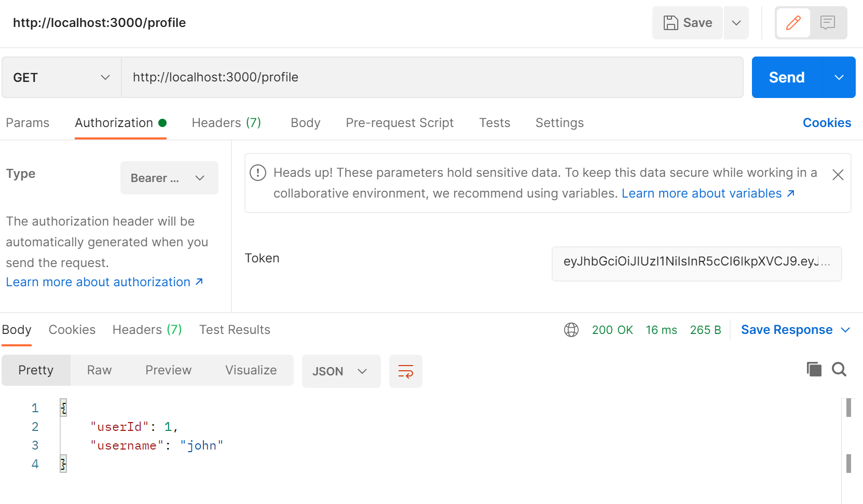Click the Save button with disk icon
Screen dimensions: 863x504
click(687, 23)
